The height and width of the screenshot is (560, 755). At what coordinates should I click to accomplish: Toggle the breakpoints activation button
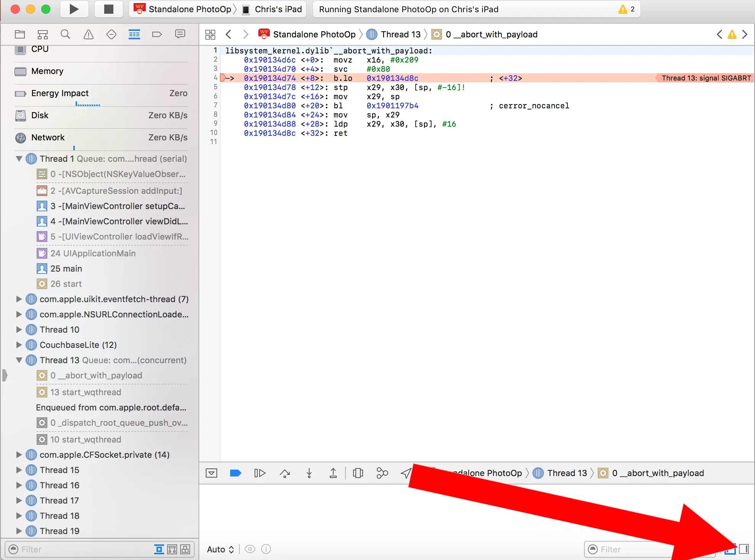[236, 473]
